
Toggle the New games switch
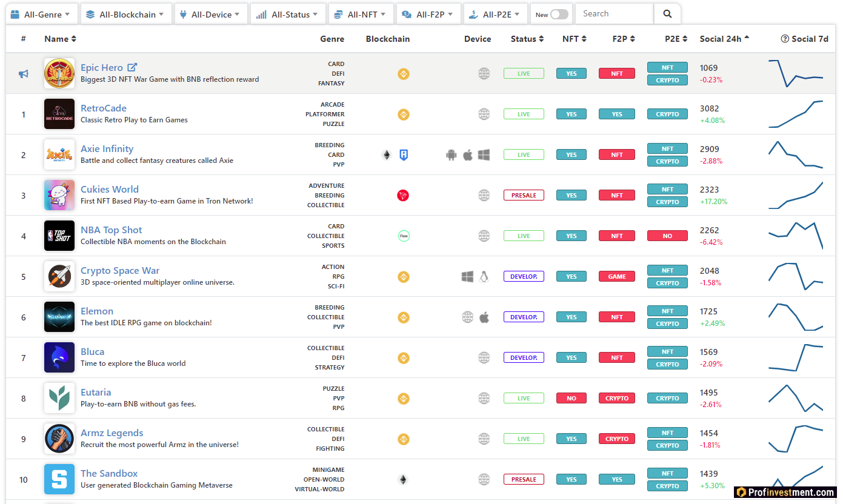pyautogui.click(x=559, y=14)
